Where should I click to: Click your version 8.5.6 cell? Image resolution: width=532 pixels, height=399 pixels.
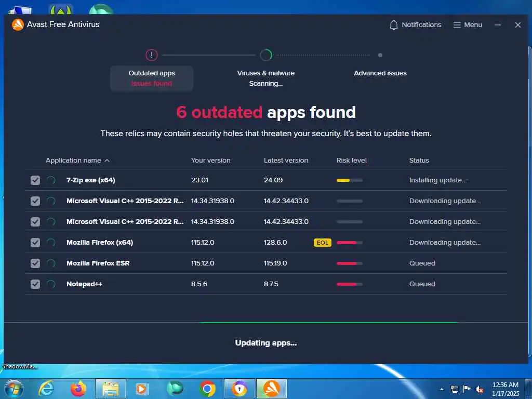(x=199, y=284)
